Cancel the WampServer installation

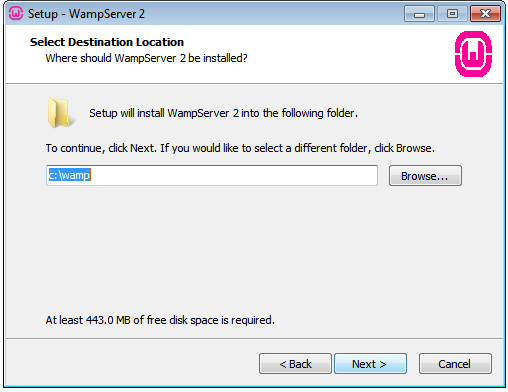(x=455, y=364)
